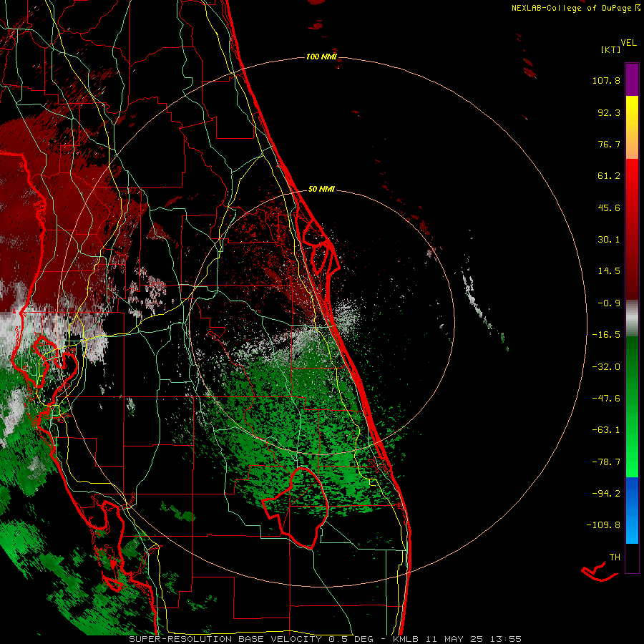
Task: Click the -16.5 legend value
Action: pyautogui.click(x=606, y=335)
